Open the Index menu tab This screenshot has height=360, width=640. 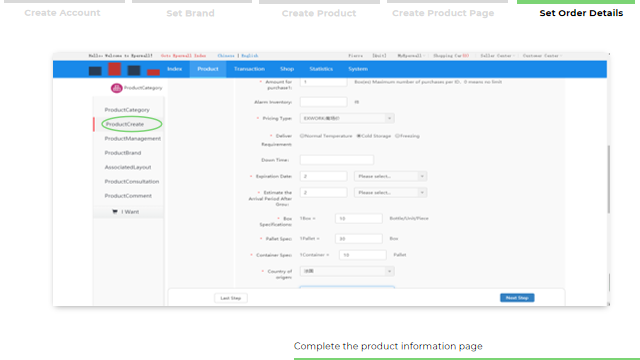[x=174, y=69]
